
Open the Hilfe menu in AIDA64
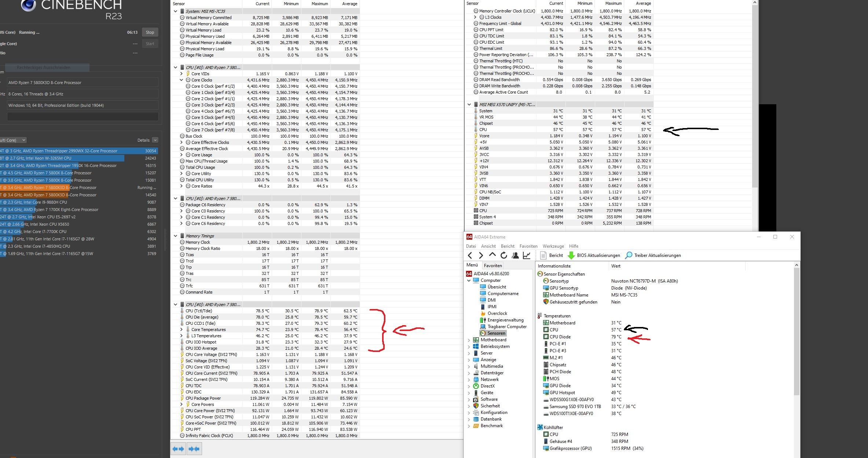coord(574,246)
